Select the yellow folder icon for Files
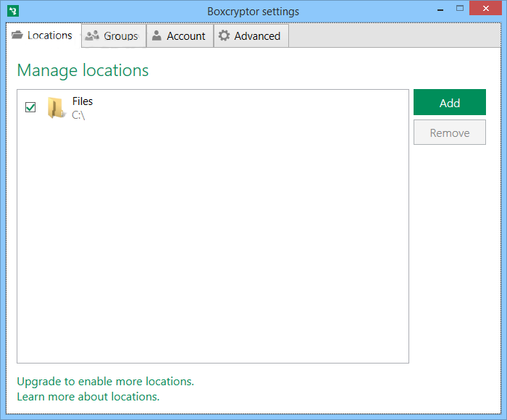This screenshot has height=420, width=507. tap(56, 108)
